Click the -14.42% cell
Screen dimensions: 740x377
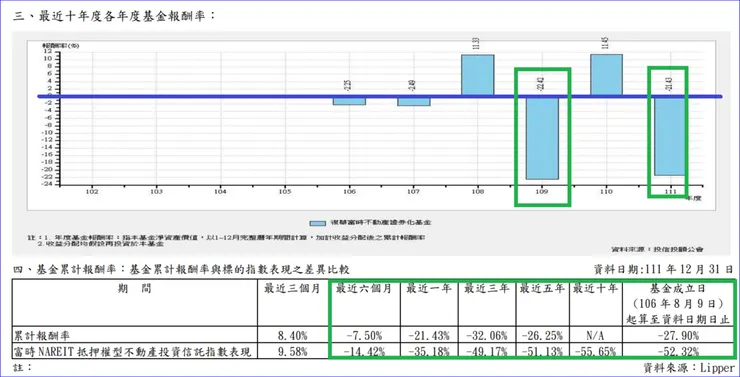point(364,352)
